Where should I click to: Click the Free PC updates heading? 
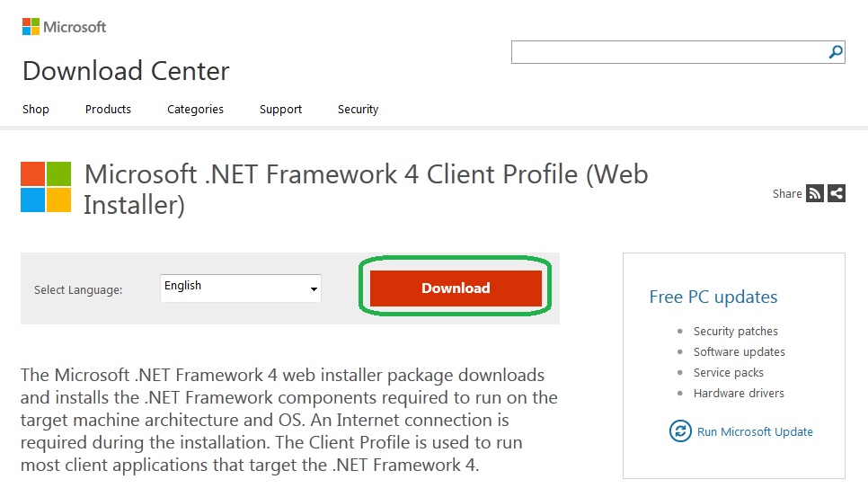[x=713, y=297]
